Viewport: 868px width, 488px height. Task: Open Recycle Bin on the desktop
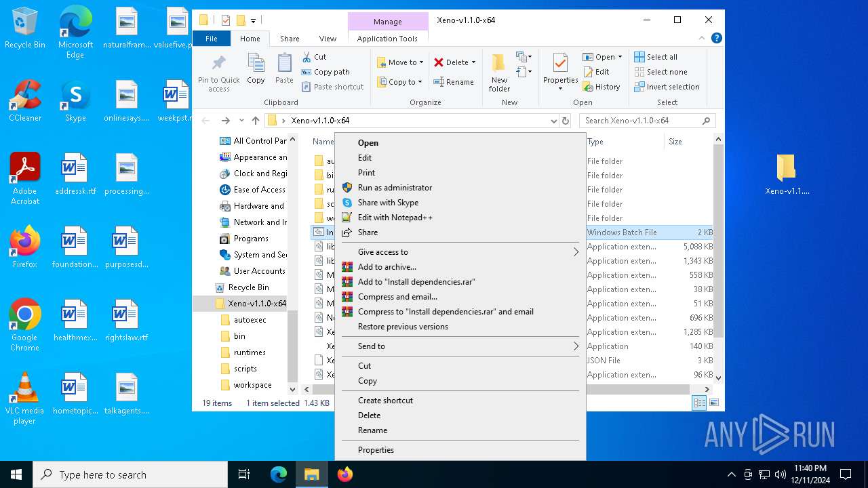pos(25,28)
